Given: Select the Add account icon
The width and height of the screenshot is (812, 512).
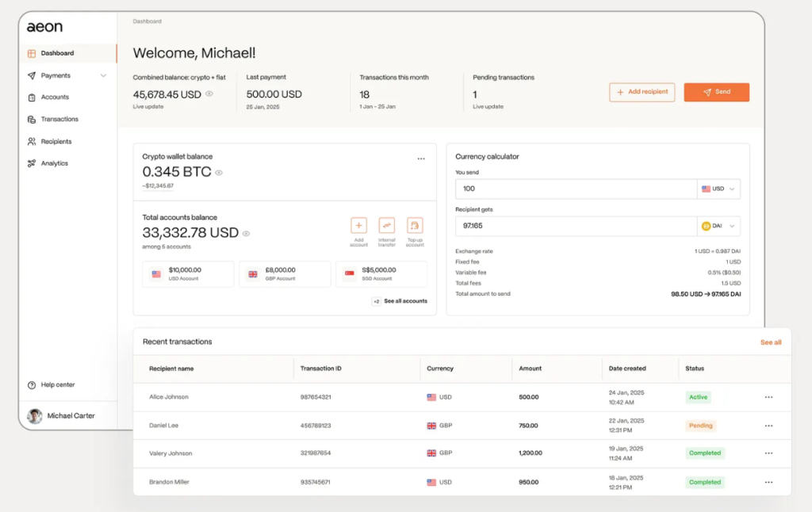Looking at the screenshot, I should coord(358,226).
